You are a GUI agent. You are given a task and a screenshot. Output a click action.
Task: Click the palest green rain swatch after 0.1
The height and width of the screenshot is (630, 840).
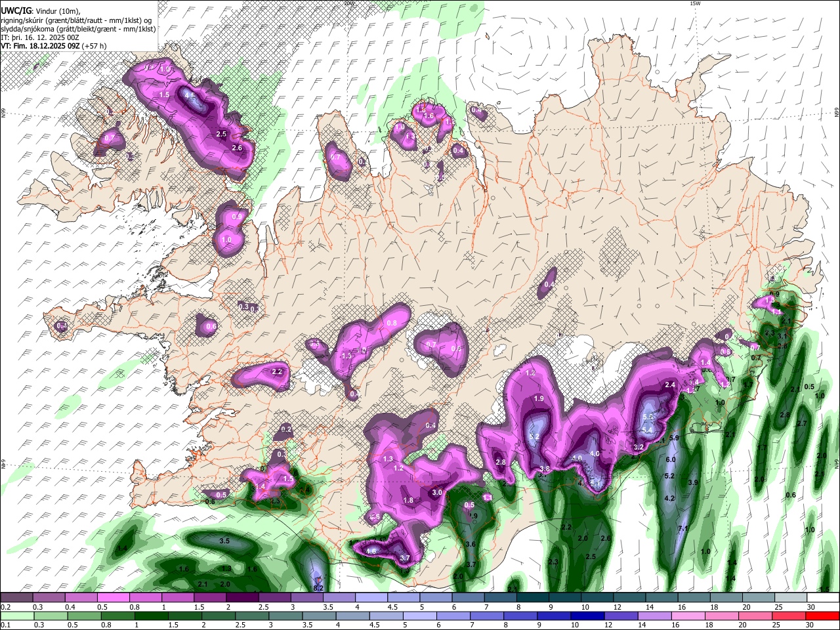click(x=16, y=616)
